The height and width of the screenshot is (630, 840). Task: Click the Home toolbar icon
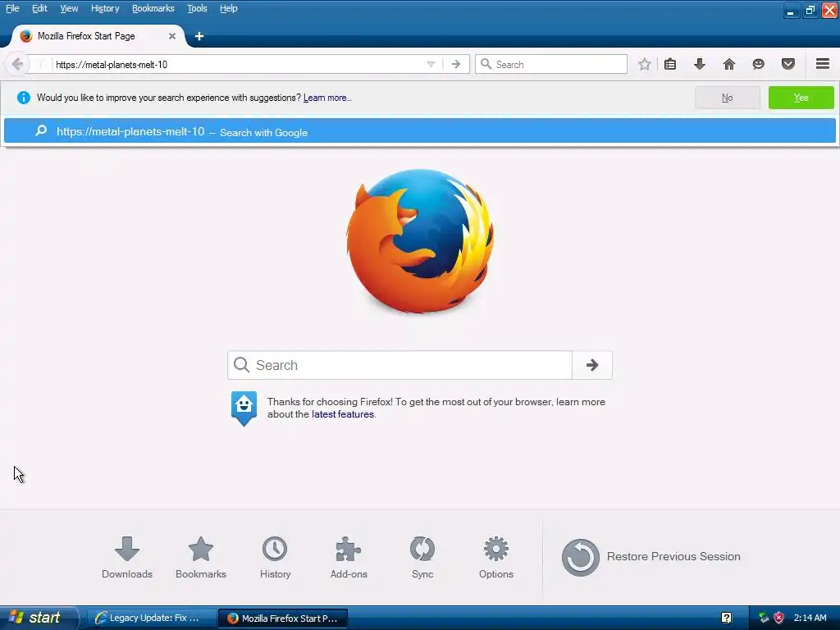click(x=729, y=64)
